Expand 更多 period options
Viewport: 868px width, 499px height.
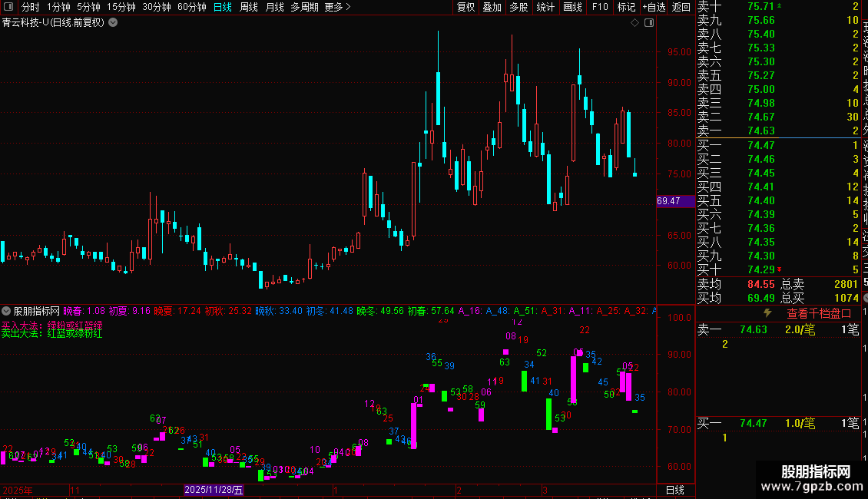click(x=337, y=7)
